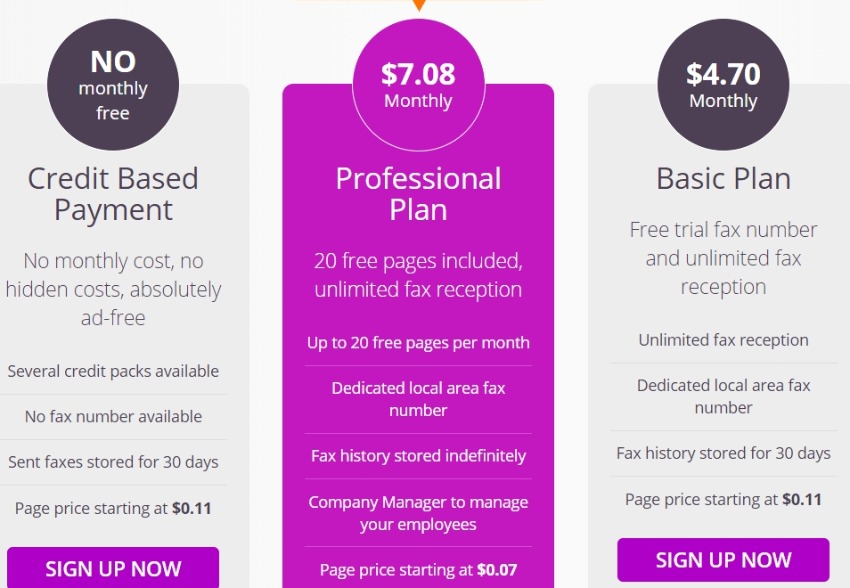Click 'No fax number available' row

click(x=113, y=416)
